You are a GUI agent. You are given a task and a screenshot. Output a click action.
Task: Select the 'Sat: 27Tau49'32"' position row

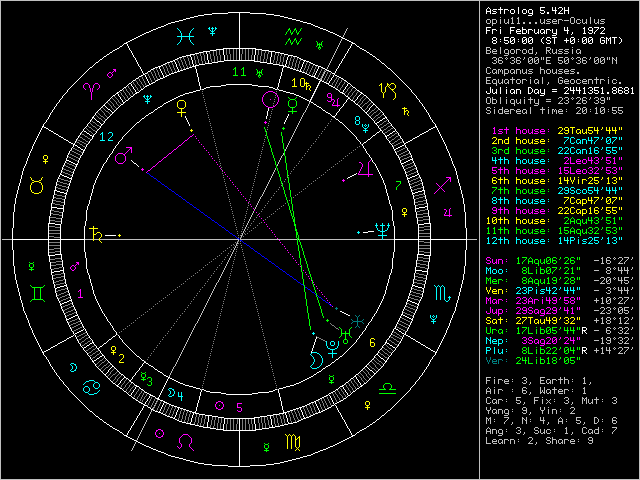coord(560,320)
